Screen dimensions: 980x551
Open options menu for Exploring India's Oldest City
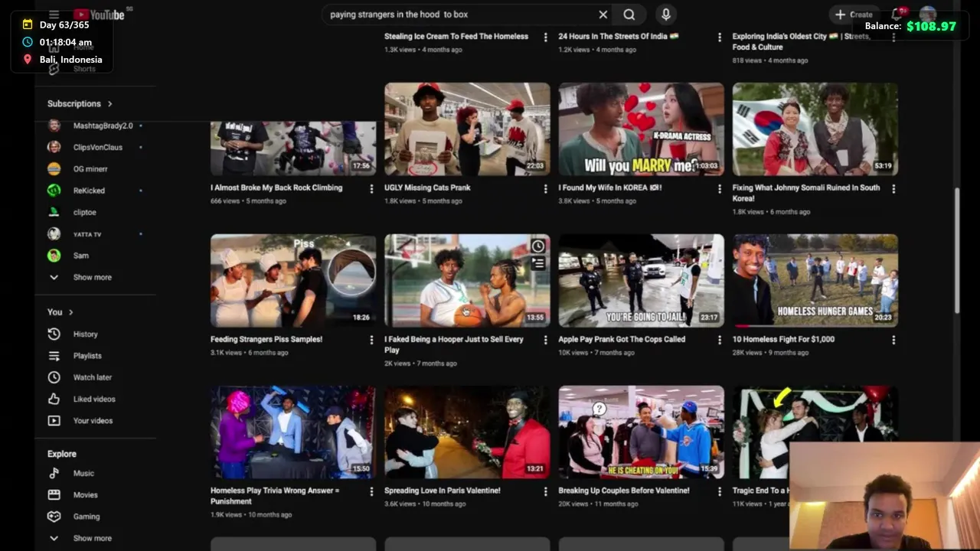(x=893, y=37)
